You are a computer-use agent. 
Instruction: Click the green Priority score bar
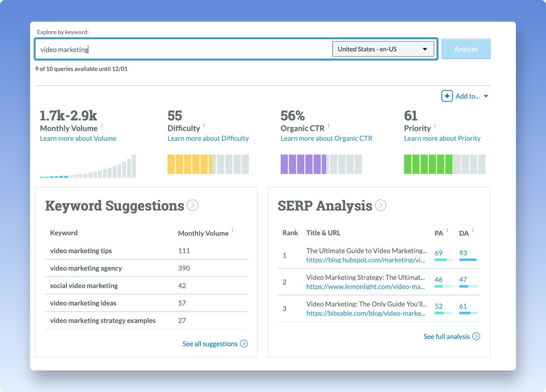[444, 164]
